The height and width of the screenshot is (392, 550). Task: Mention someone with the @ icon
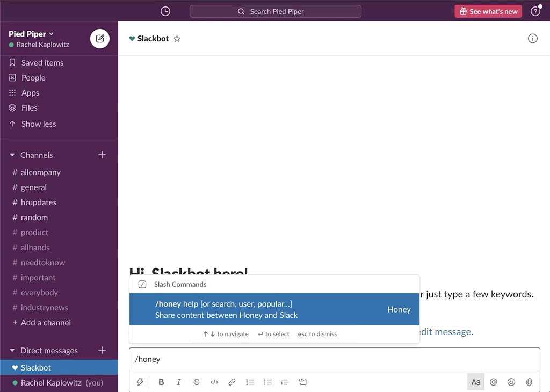coord(494,382)
